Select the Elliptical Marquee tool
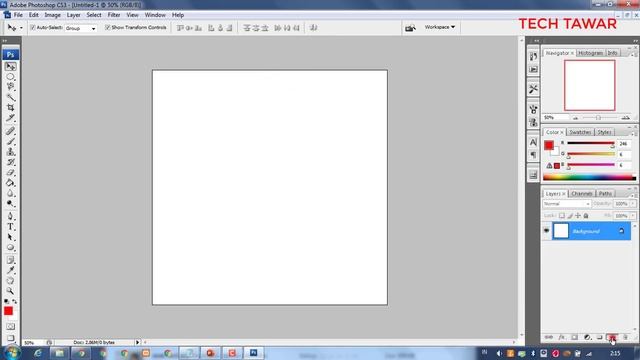 11,77
